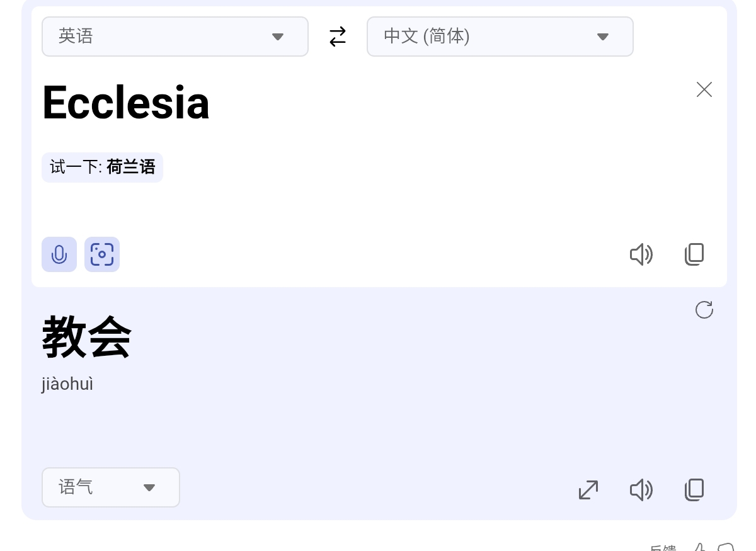Image resolution: width=756 pixels, height=551 pixels.
Task: Click the 反馈 feedback label
Action: point(663,548)
